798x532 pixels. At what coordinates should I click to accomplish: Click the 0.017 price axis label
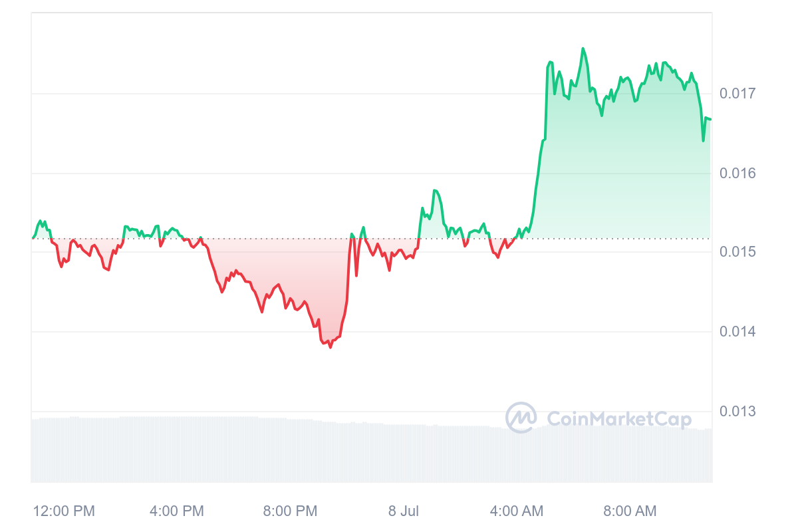pos(737,93)
